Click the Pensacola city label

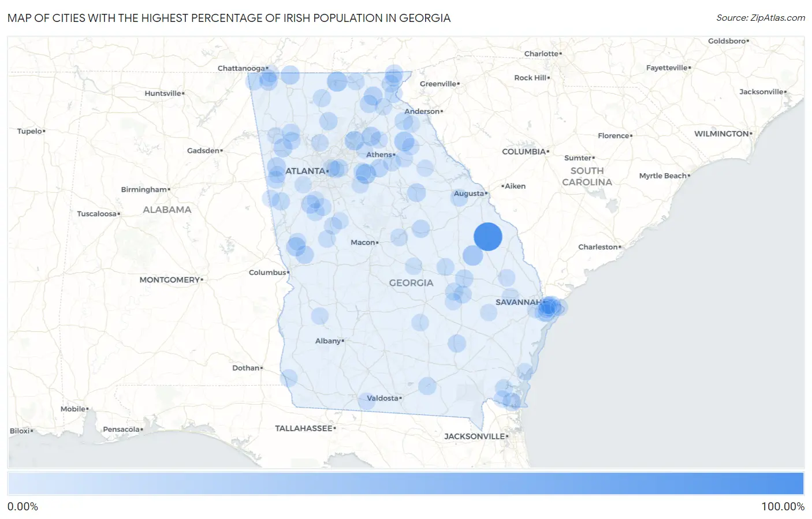[121, 430]
